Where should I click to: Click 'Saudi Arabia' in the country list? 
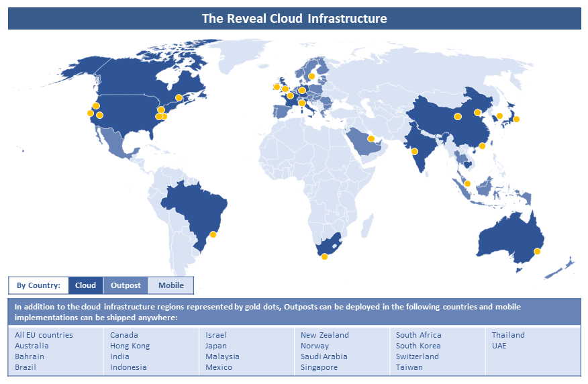point(324,356)
